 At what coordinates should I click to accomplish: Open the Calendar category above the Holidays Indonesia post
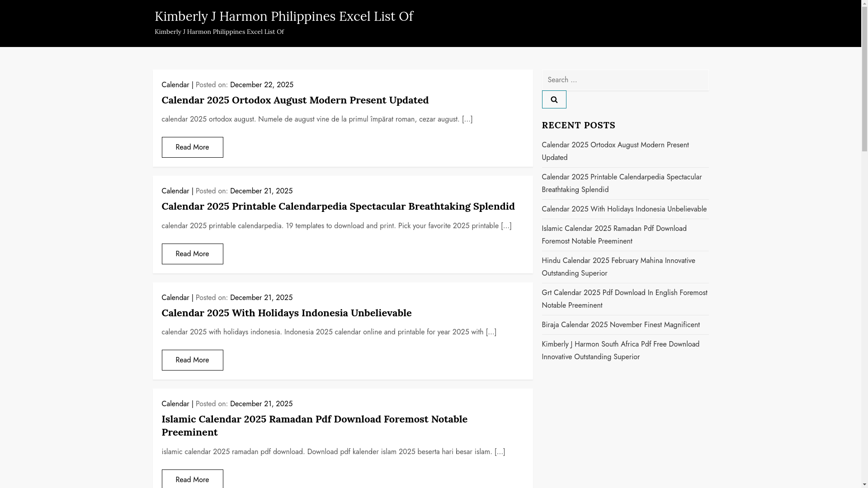pyautogui.click(x=175, y=297)
